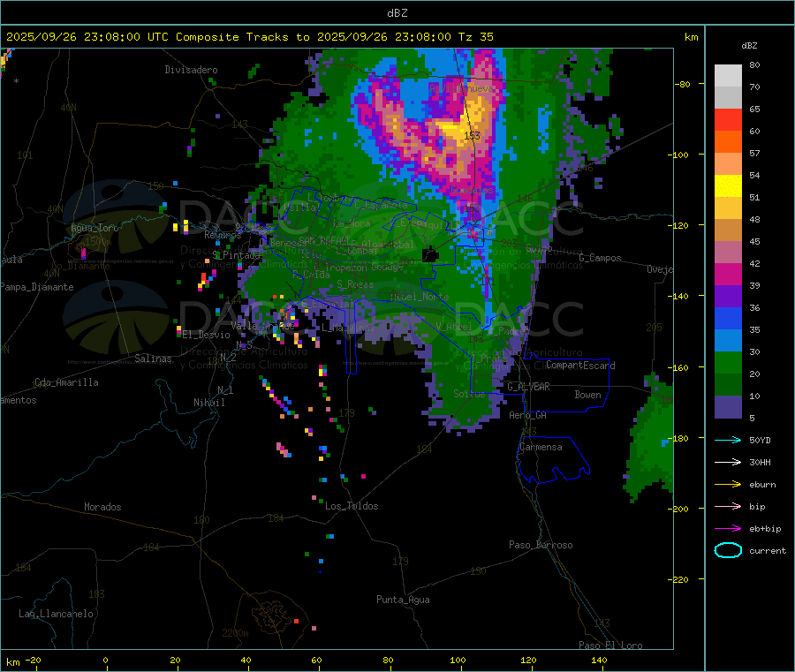Viewport: 795px width, 672px height.
Task: Click the 'dBZ' heading above the color scale
Action: coord(749,46)
